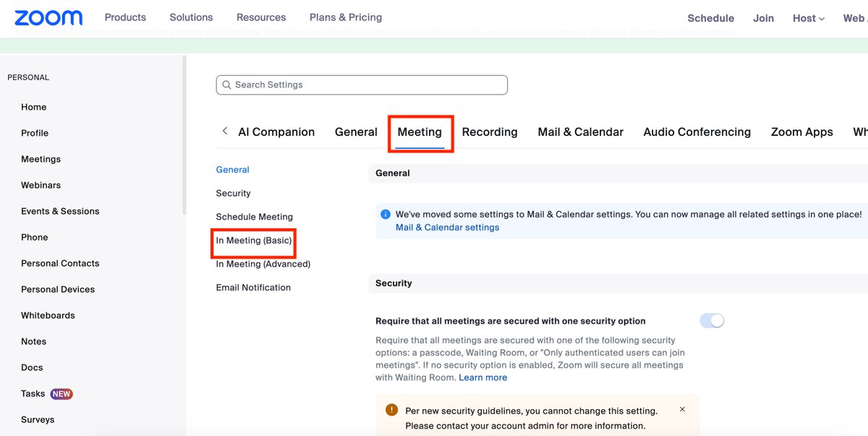Image resolution: width=868 pixels, height=436 pixels.
Task: Dismiss the security guidelines notice
Action: (682, 409)
